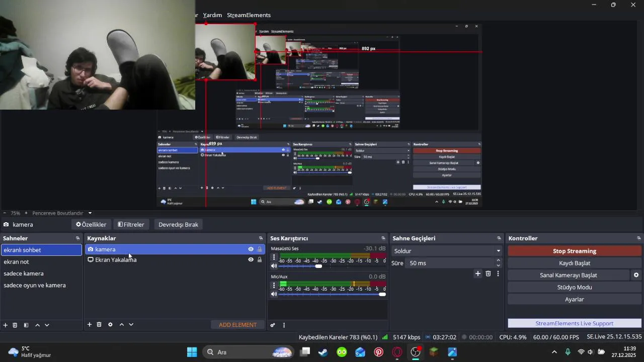Undock the Sahneler panel
Viewport: 644px width, 362px height.
click(x=77, y=238)
